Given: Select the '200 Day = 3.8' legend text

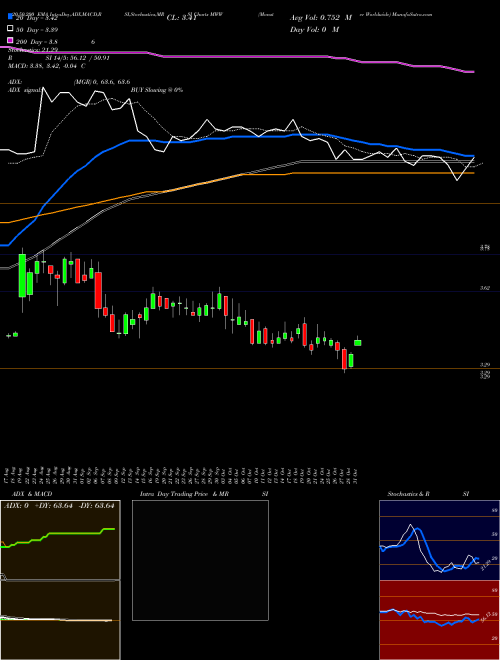Looking at the screenshot, I should (37, 42).
